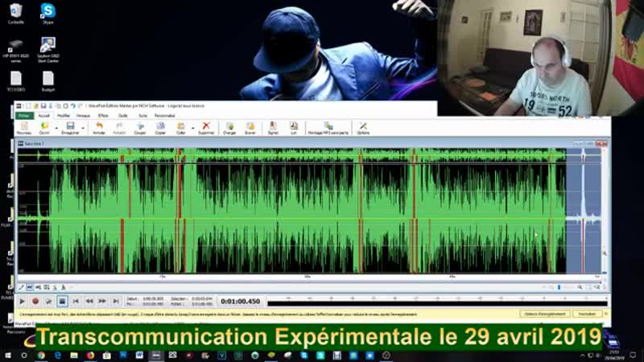This screenshot has width=644, height=362.
Task: Click the Options d'enregistrement button
Action: 545,314
